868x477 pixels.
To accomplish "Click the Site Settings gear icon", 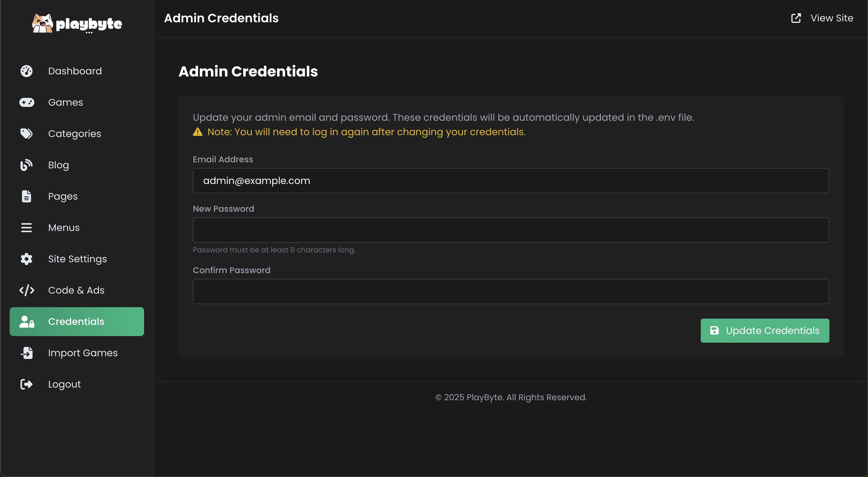I will pyautogui.click(x=26, y=259).
